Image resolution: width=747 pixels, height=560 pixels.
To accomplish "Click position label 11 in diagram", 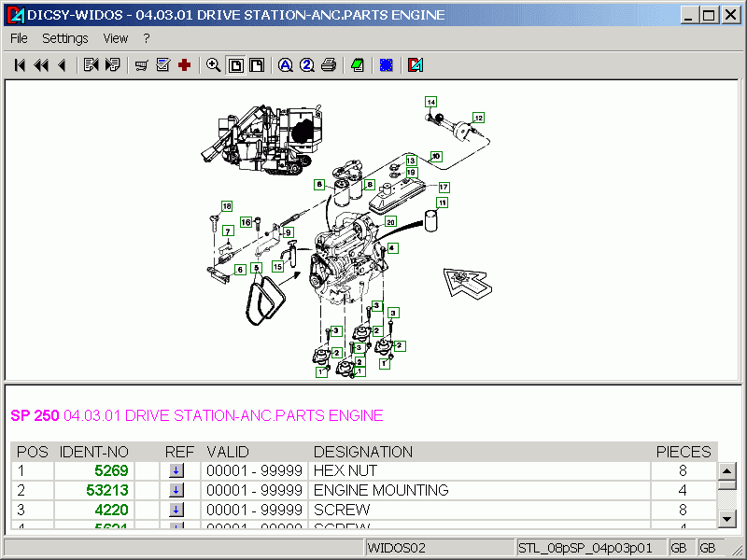I will [442, 203].
